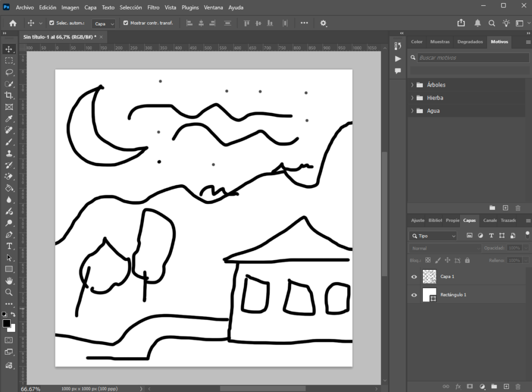Viewport: 532px width, 392px height.
Task: Uncheck the Selec. autom. checkbox
Action: click(x=51, y=23)
